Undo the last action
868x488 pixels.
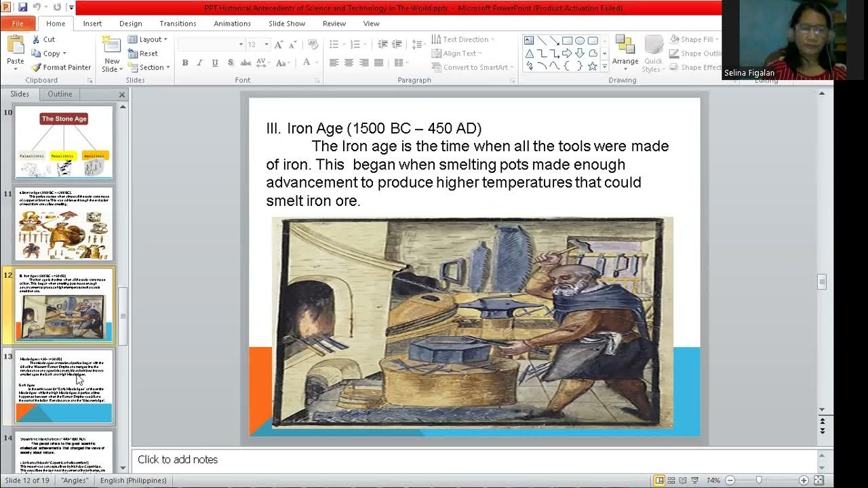tap(37, 7)
